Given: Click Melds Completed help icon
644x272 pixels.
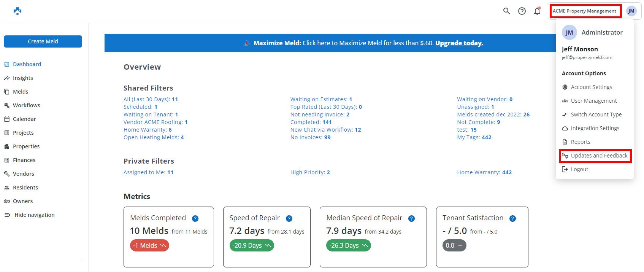Looking at the screenshot, I should (x=195, y=218).
